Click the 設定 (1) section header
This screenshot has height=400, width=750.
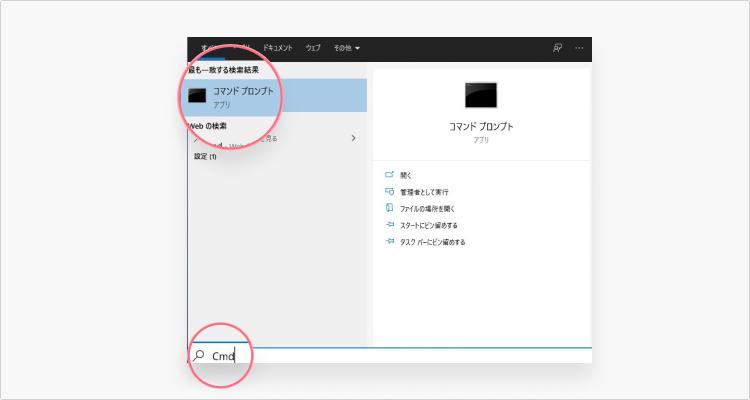point(205,156)
